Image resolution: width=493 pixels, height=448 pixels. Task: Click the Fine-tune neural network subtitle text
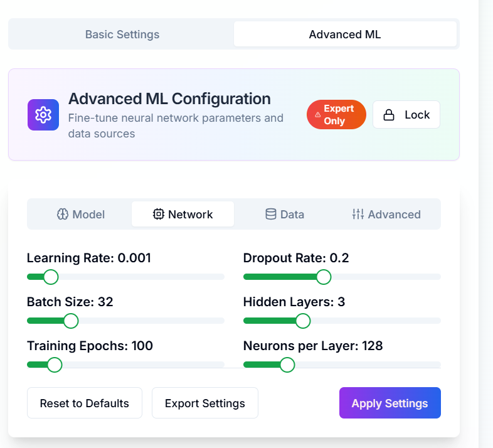(176, 126)
